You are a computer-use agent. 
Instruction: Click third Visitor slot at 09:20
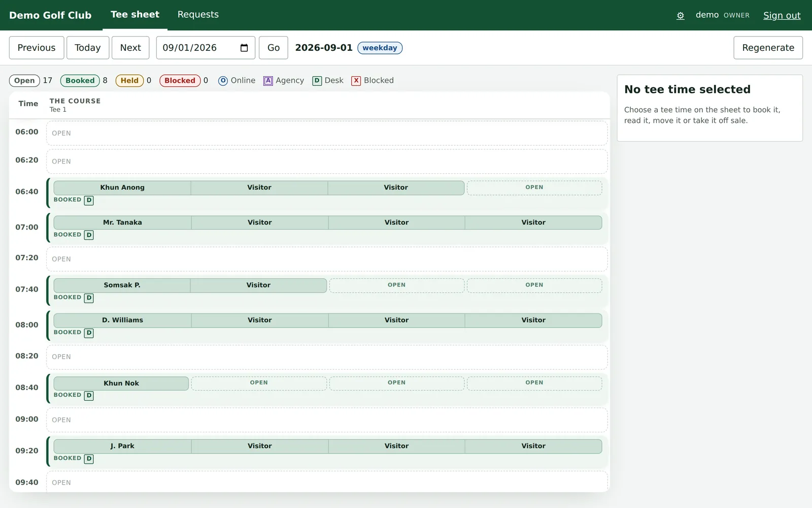[x=396, y=447]
